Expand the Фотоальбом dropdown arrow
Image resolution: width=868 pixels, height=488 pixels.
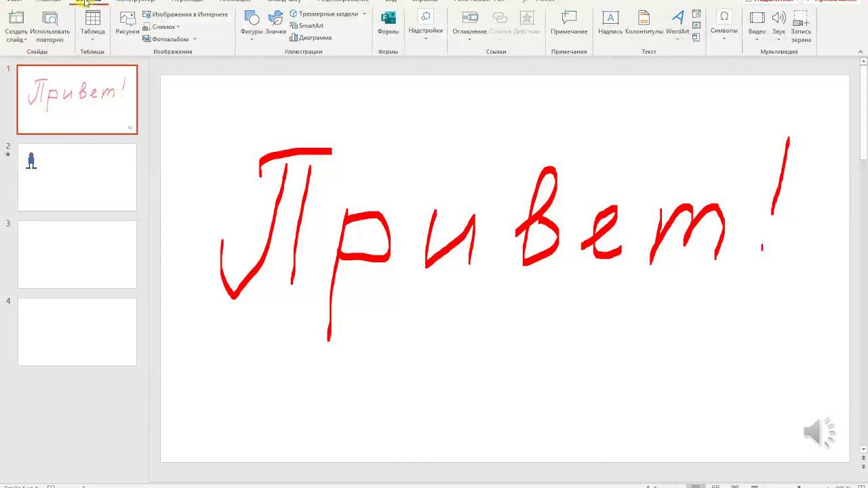(195, 39)
